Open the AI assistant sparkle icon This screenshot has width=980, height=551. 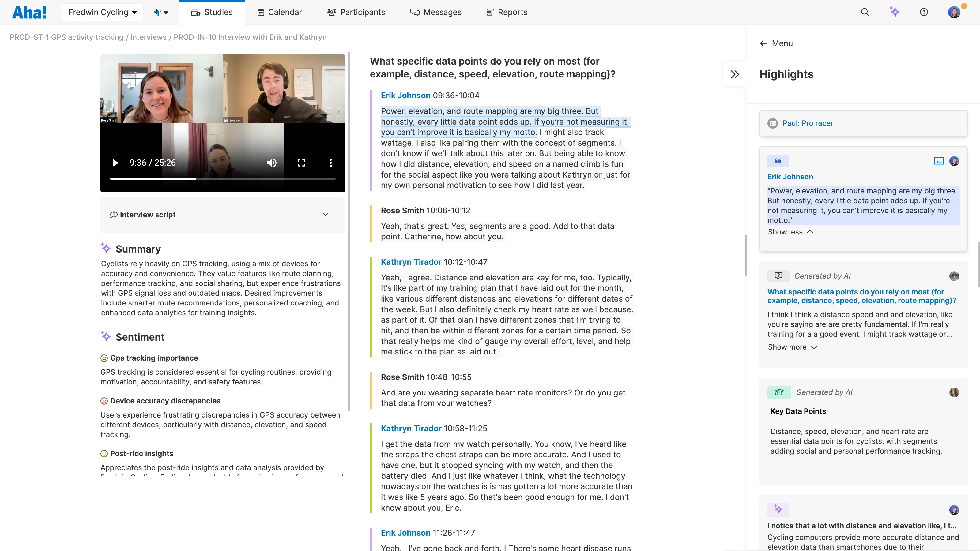point(894,12)
